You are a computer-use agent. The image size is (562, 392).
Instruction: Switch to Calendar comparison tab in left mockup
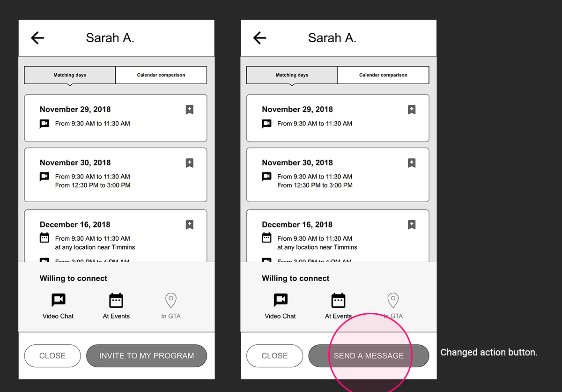click(161, 75)
